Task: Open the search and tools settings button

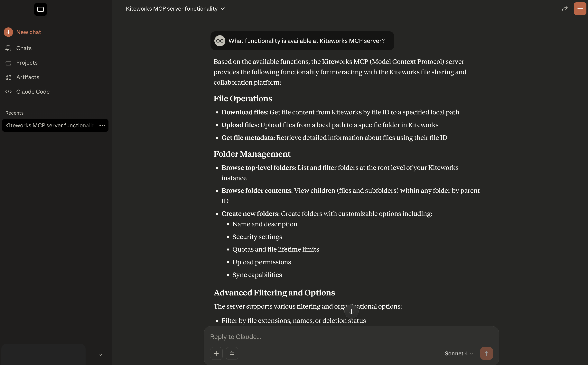Action: pos(232,353)
